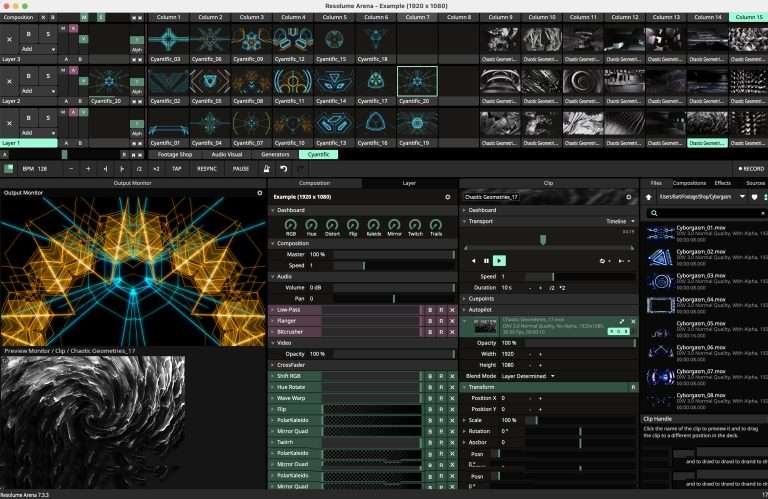Click the Pan slider under Audio
The image size is (768, 499).
click(x=394, y=299)
